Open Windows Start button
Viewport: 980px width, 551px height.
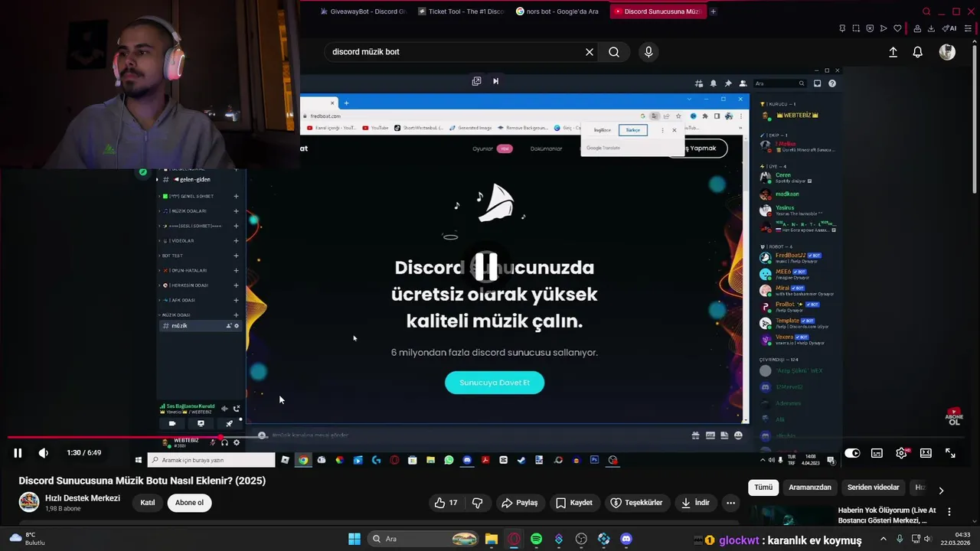pyautogui.click(x=354, y=539)
